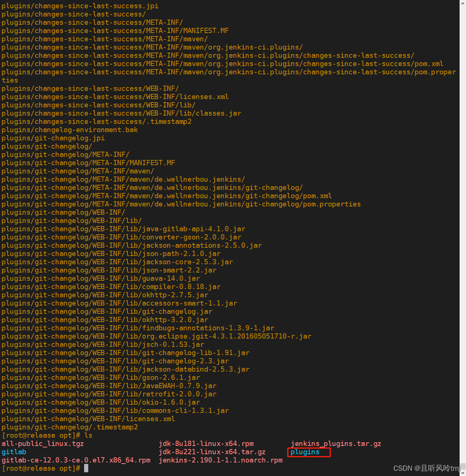
Task: Click the all-public_linux.tgz file name
Action: pyautogui.click(x=43, y=444)
